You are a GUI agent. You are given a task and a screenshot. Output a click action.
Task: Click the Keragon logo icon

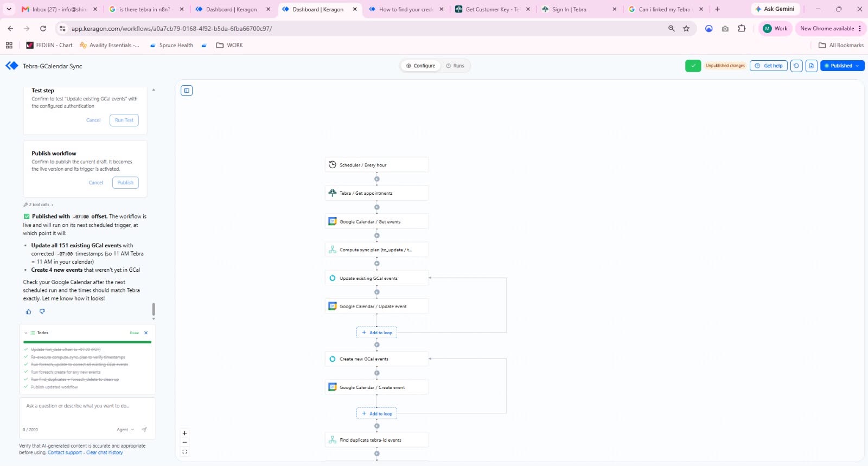point(11,66)
